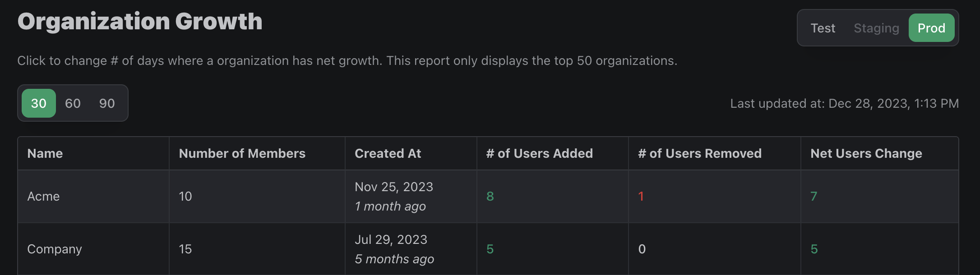Sort by Net Users Change column
This screenshot has height=275, width=980.
click(x=866, y=153)
